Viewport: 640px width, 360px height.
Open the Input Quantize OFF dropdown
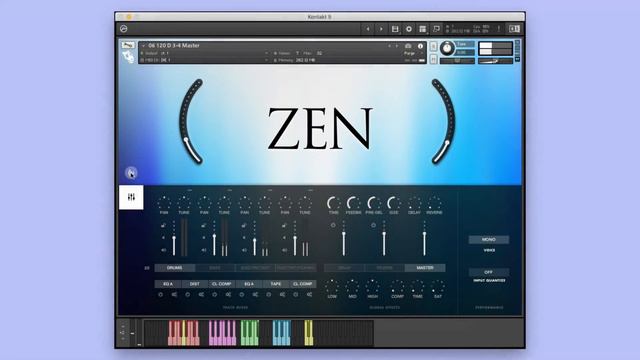click(x=489, y=272)
